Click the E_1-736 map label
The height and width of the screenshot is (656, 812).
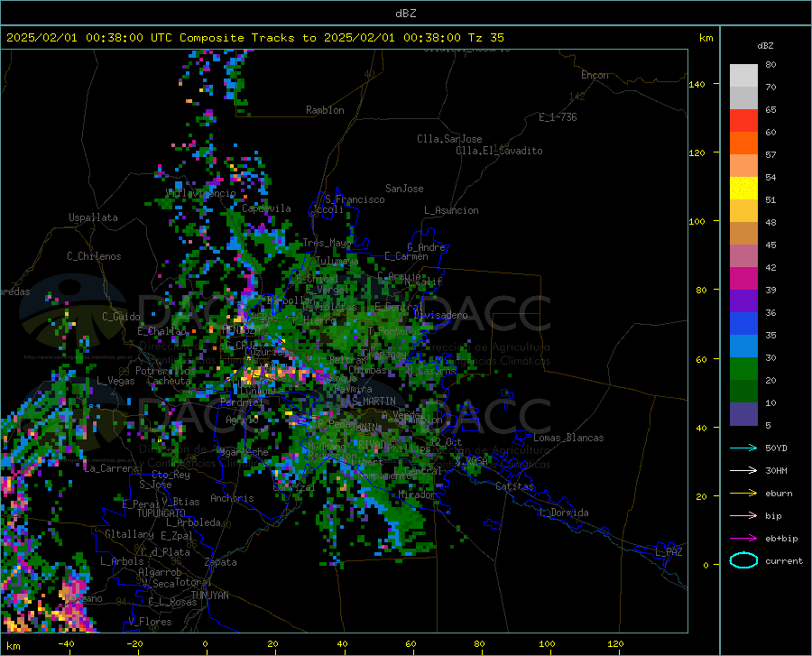(x=558, y=117)
